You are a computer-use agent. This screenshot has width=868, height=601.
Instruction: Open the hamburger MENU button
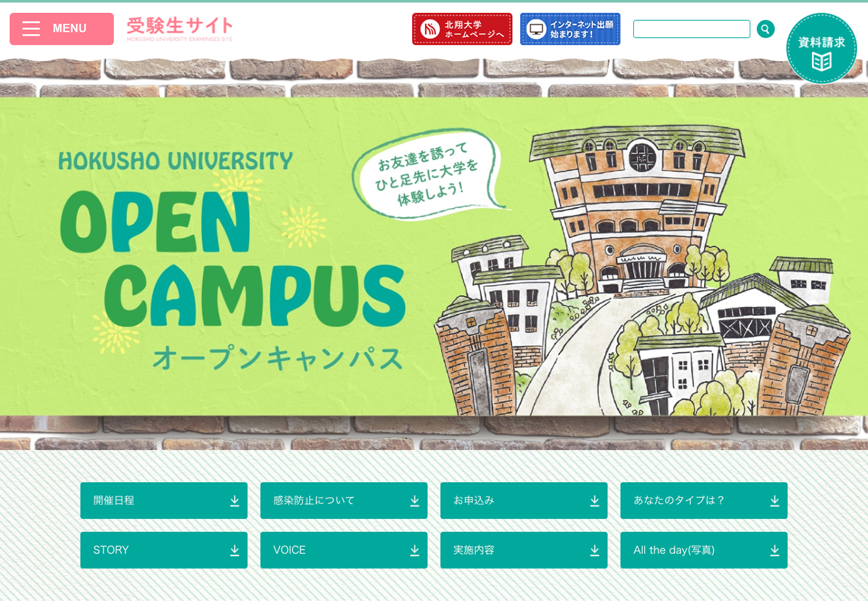(x=62, y=29)
